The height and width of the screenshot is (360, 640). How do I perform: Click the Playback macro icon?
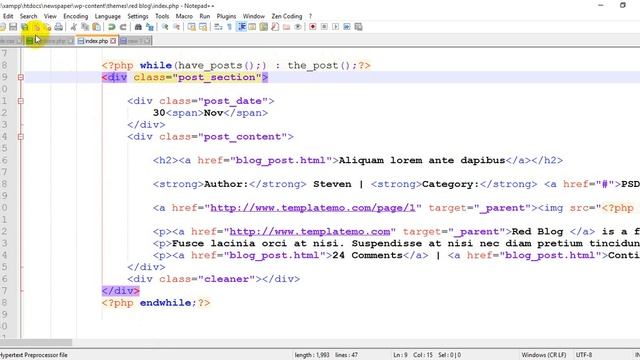click(336, 27)
